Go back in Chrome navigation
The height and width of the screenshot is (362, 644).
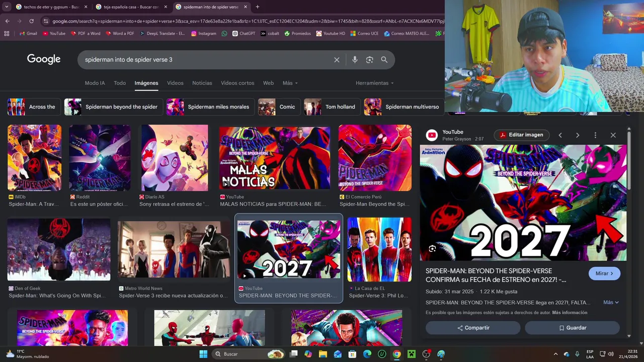(7, 21)
